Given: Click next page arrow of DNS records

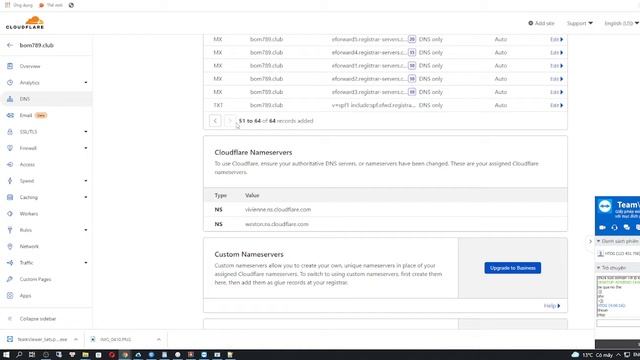Looking at the screenshot, I should click(229, 121).
